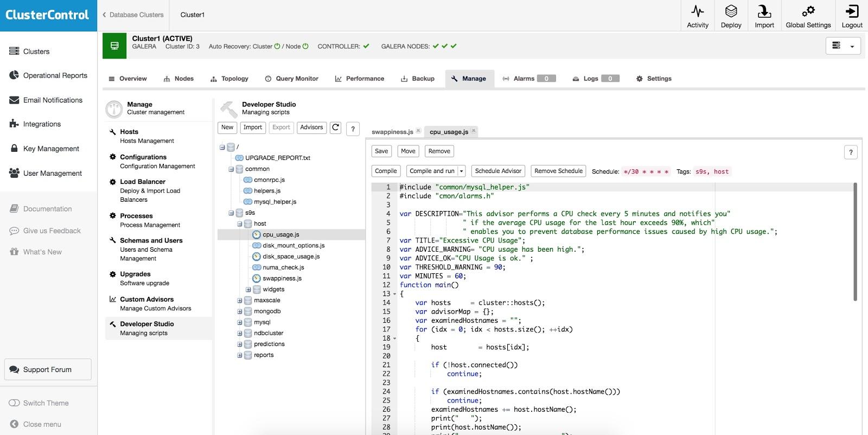Image resolution: width=868 pixels, height=435 pixels.
Task: Expand the widgets folder
Action: [248, 290]
